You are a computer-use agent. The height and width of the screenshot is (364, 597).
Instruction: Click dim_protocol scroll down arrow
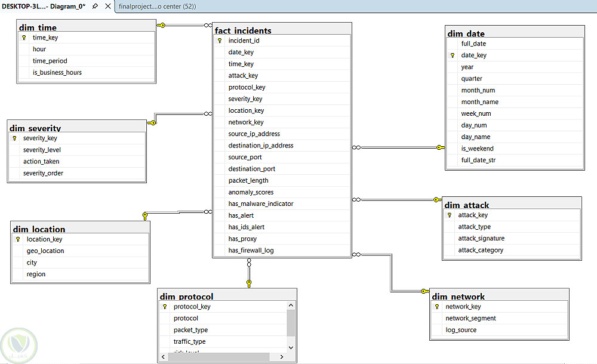291,348
